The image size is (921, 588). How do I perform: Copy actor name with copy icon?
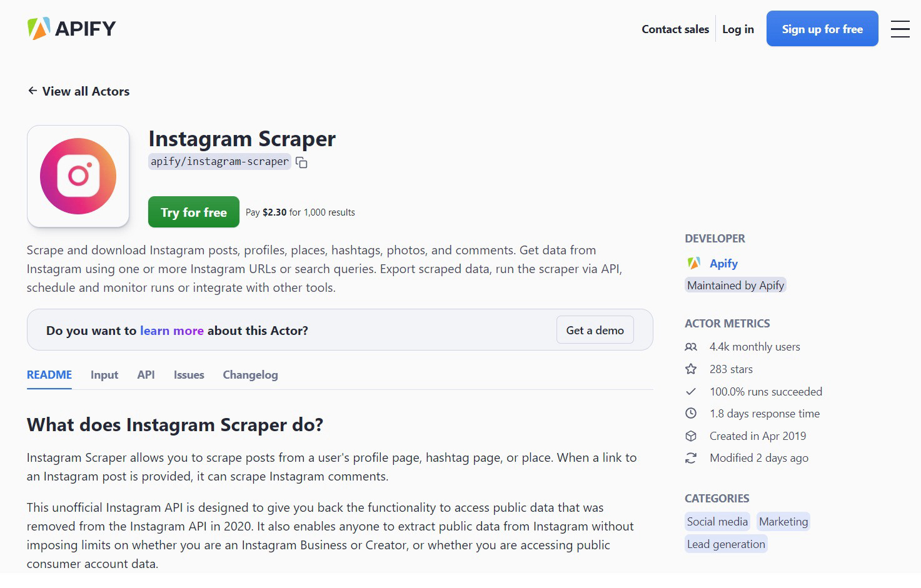pyautogui.click(x=301, y=162)
